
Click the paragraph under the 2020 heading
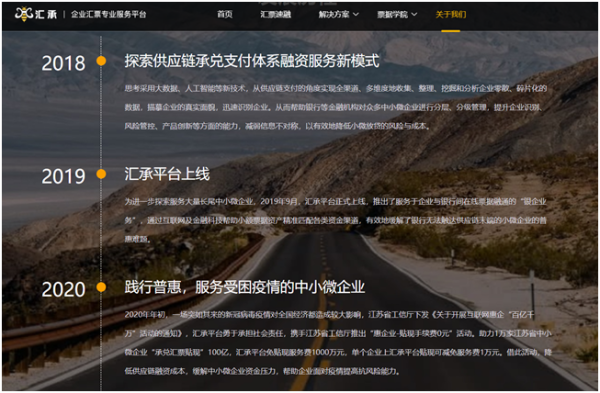[x=338, y=343]
